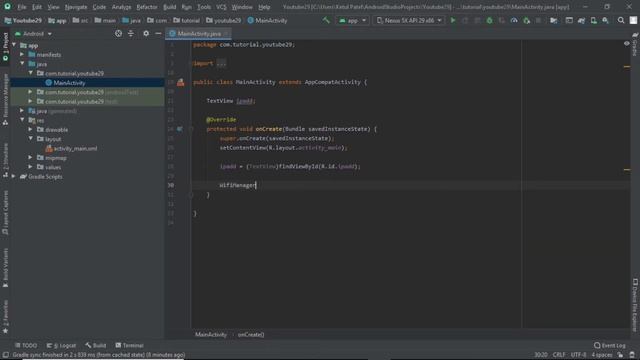Open the app run configuration dropdown
640x360 pixels.
click(x=352, y=20)
